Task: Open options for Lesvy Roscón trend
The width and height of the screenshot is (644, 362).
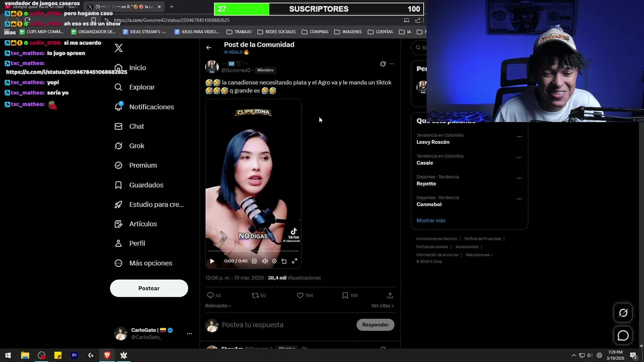Action: pyautogui.click(x=519, y=137)
